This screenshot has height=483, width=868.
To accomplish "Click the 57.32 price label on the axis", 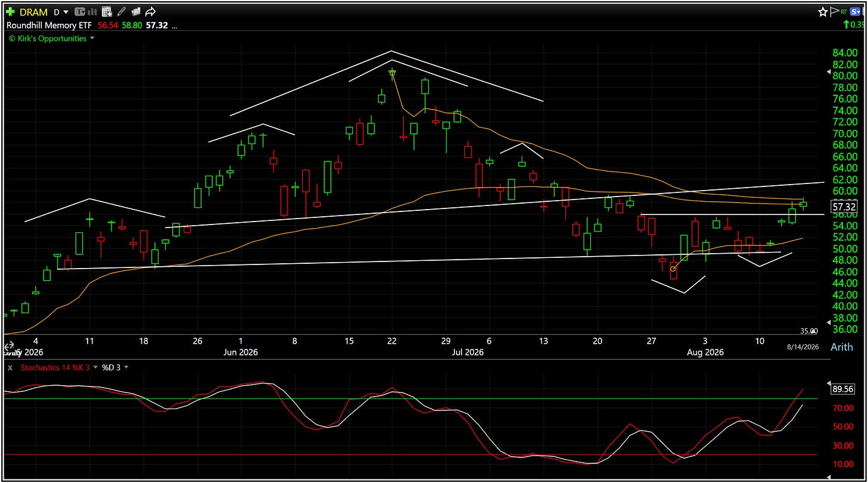I will [x=843, y=207].
